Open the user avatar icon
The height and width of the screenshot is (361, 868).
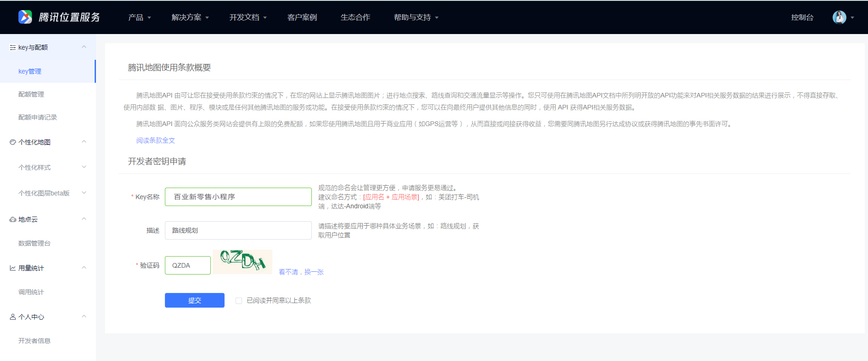click(839, 17)
